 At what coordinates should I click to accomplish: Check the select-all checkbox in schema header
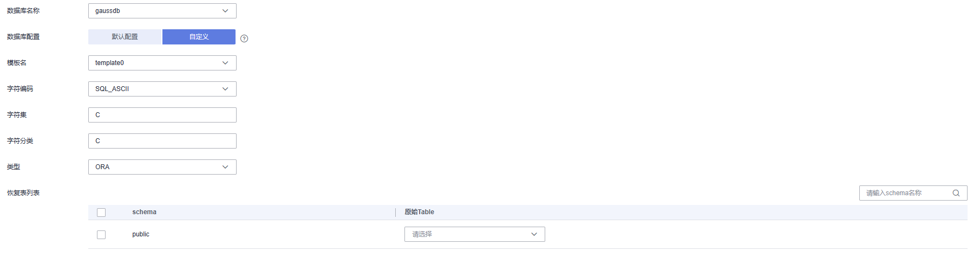pos(101,213)
